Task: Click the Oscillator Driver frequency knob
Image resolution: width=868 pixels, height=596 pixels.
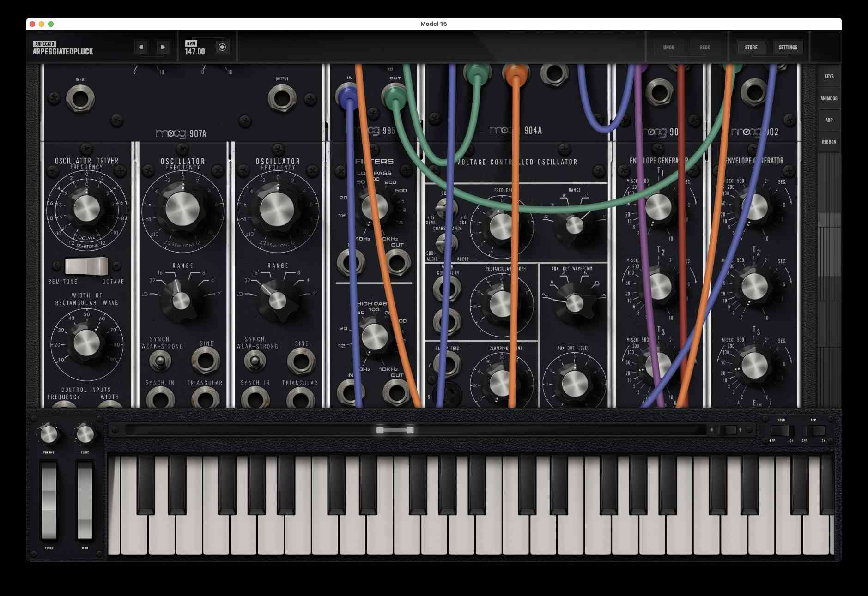Action: (86, 209)
